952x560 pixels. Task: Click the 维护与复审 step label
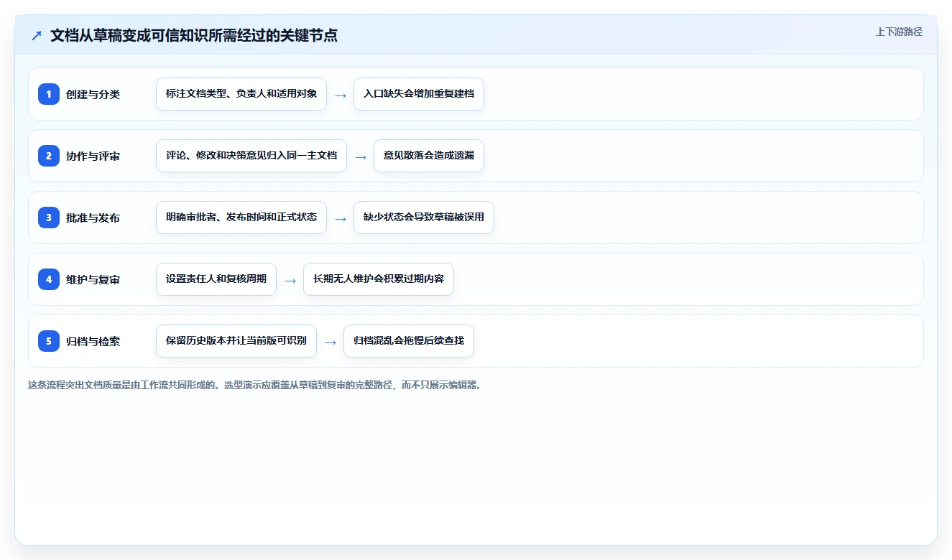click(x=93, y=279)
